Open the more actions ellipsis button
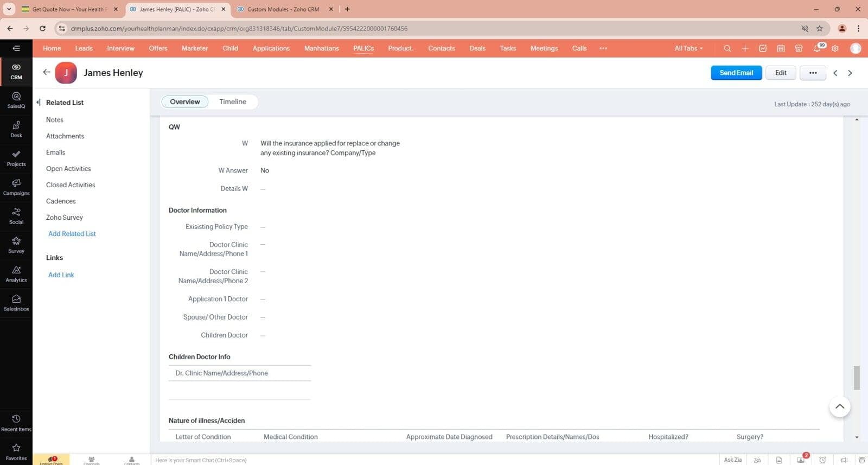The width and height of the screenshot is (868, 465). coord(812,73)
